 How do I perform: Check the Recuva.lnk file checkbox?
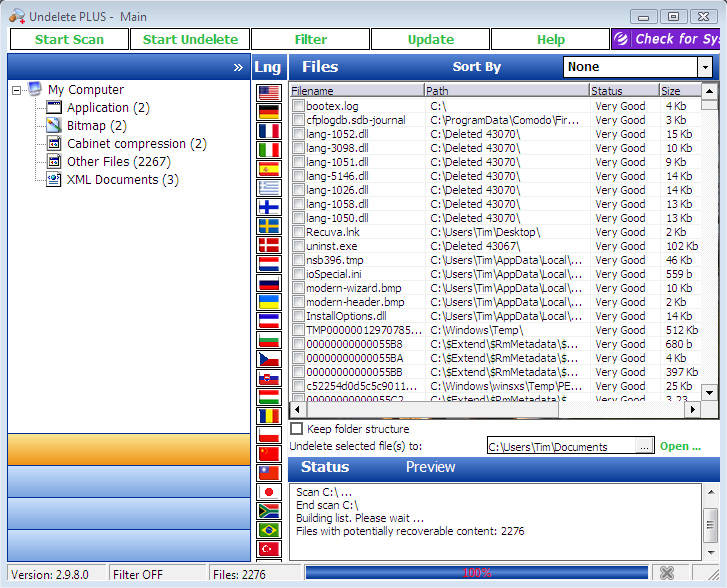[x=298, y=232]
